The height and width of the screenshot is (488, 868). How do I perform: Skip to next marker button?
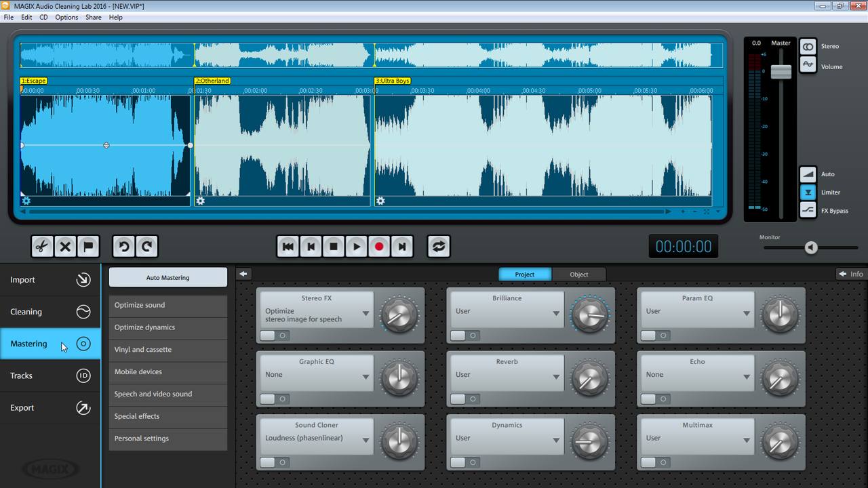402,247
